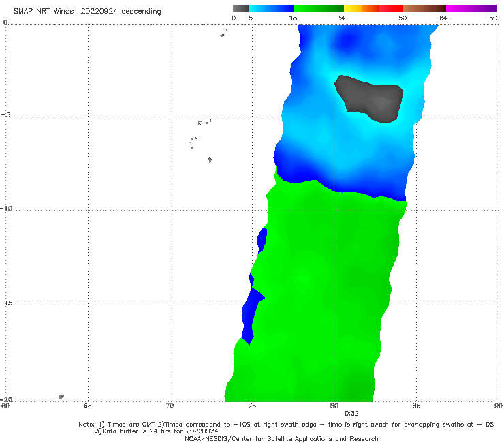Click the '5' label under the color bar
Image resolution: width=504 pixels, height=443 pixels.
(251, 18)
